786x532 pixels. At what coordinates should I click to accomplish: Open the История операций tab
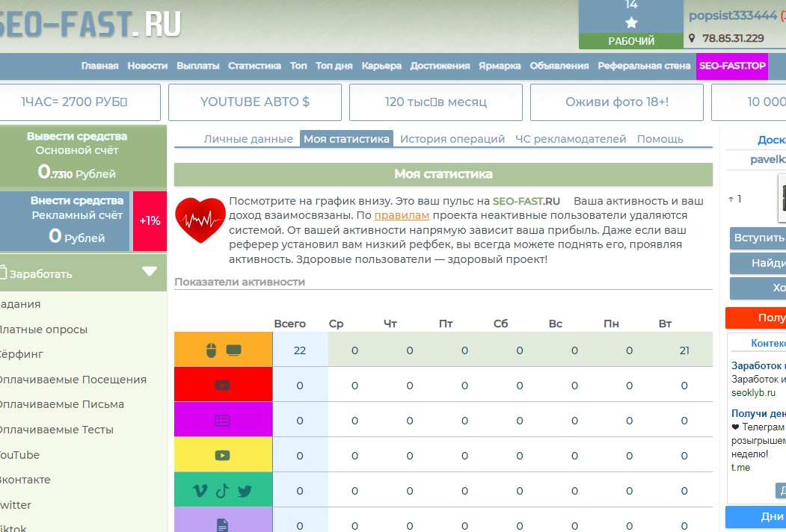[452, 139]
